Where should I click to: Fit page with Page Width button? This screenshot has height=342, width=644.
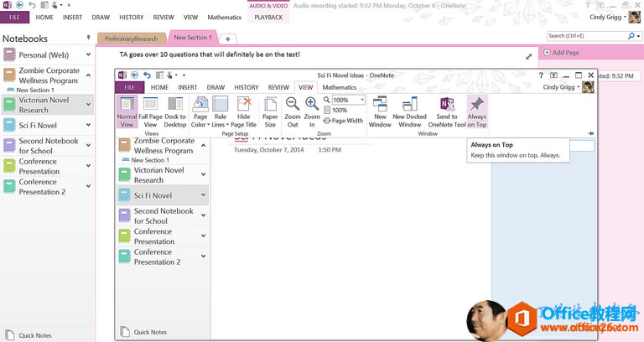343,121
